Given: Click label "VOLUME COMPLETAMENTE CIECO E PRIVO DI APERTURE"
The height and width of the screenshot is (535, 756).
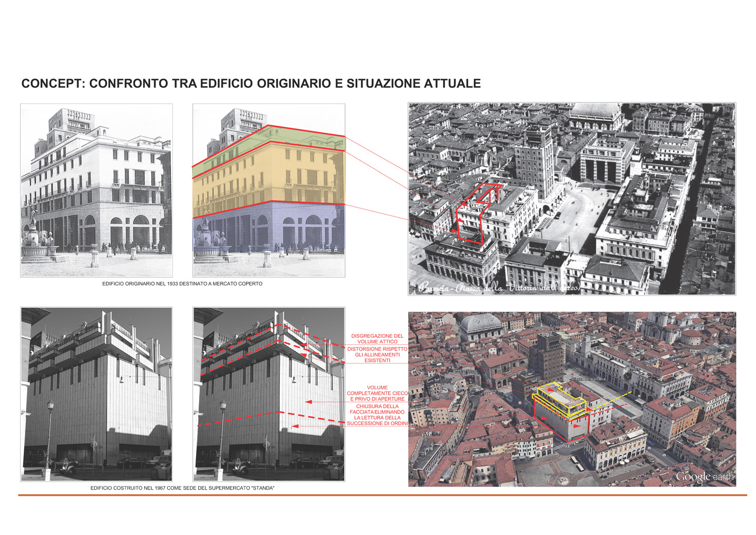Looking at the screenshot, I should pyautogui.click(x=377, y=393).
